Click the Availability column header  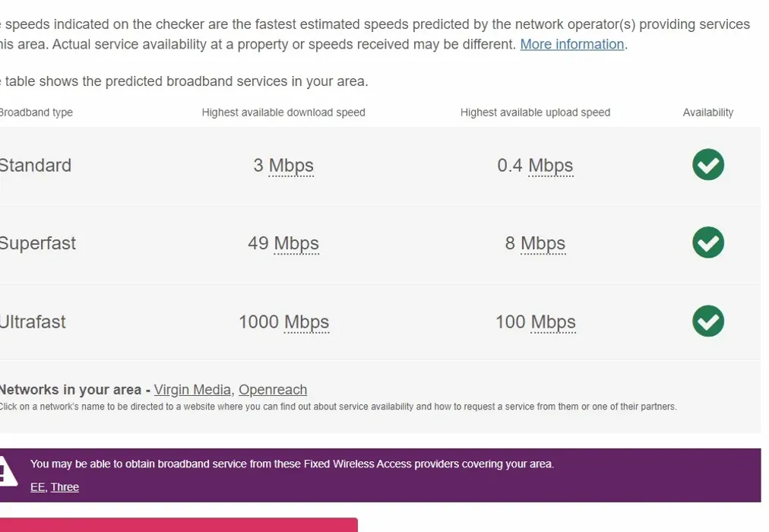(x=707, y=112)
